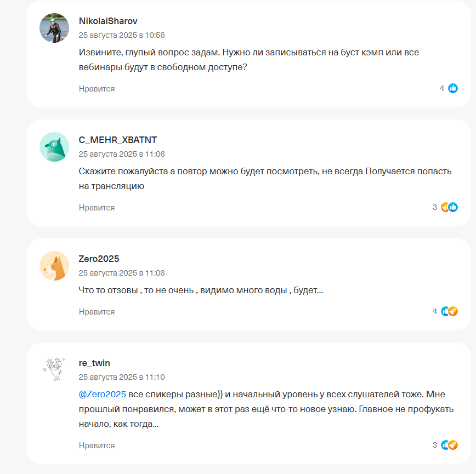Click the rocket reaction on Zero2025's comment

pyautogui.click(x=453, y=311)
